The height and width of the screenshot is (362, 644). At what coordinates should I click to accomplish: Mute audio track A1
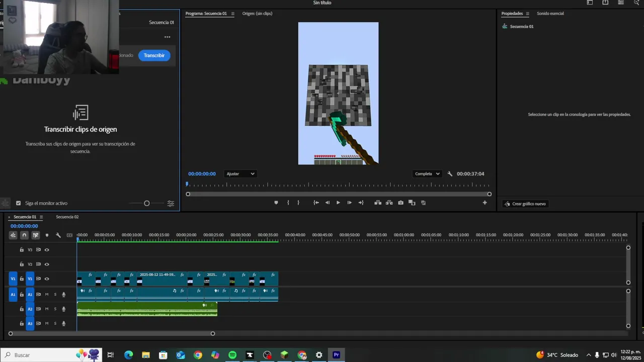[47, 295]
